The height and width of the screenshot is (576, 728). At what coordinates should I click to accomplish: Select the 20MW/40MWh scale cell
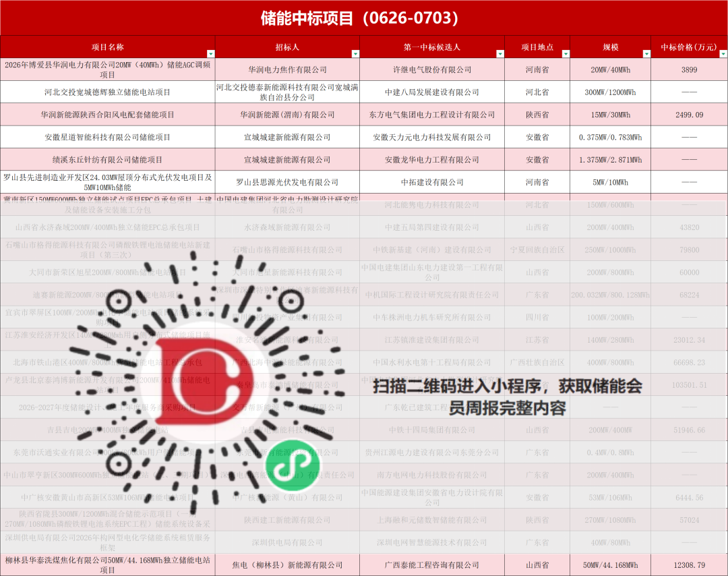(611, 69)
